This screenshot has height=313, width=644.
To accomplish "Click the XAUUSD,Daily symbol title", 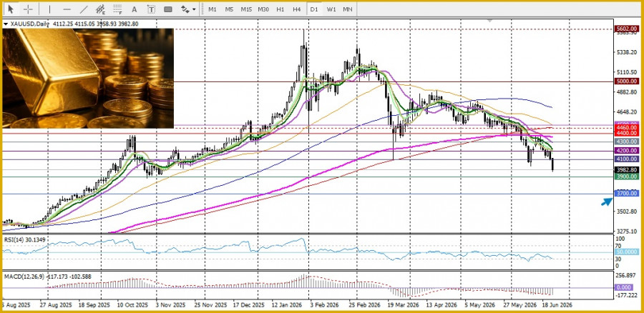I will (x=29, y=24).
